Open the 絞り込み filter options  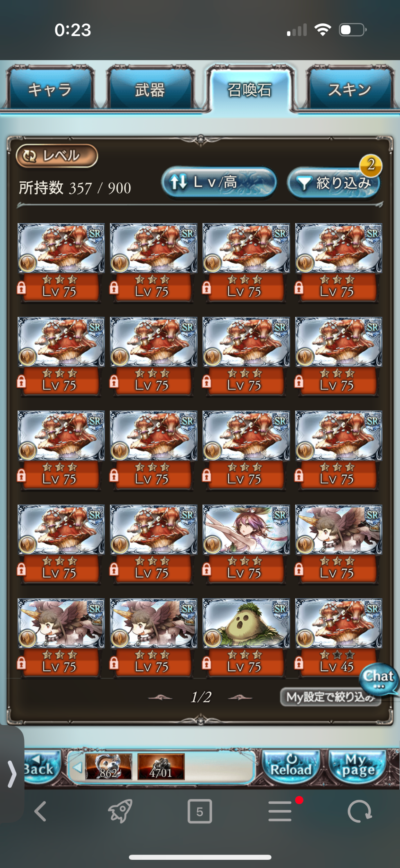(334, 183)
